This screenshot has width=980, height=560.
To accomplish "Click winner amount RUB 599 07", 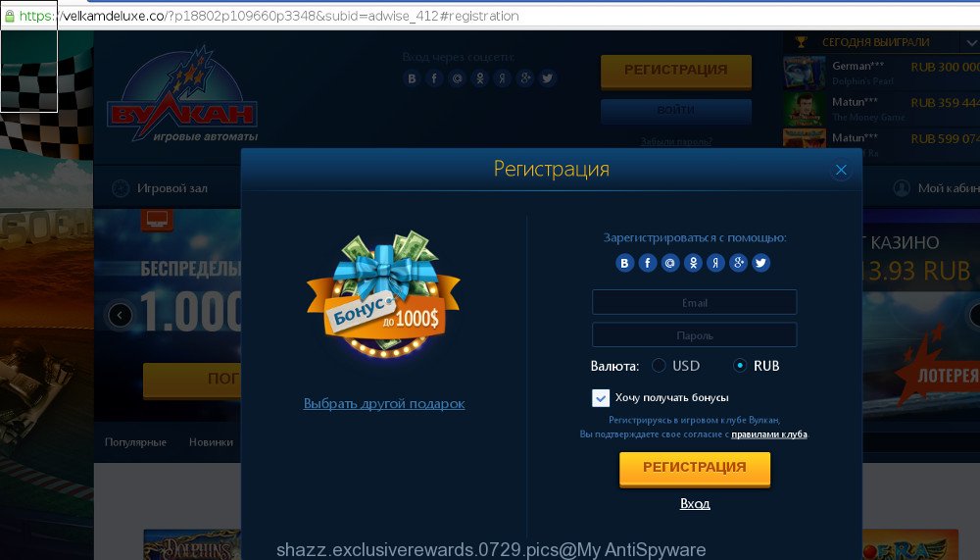I will click(x=945, y=138).
